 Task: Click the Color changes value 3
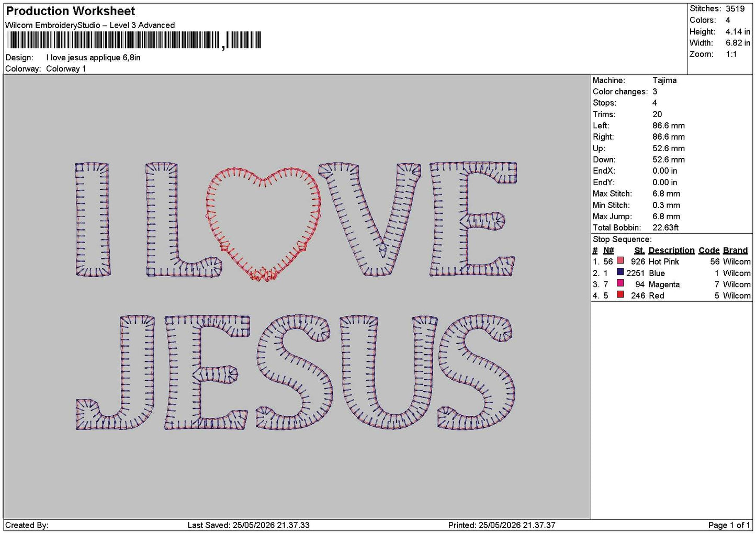pos(655,92)
